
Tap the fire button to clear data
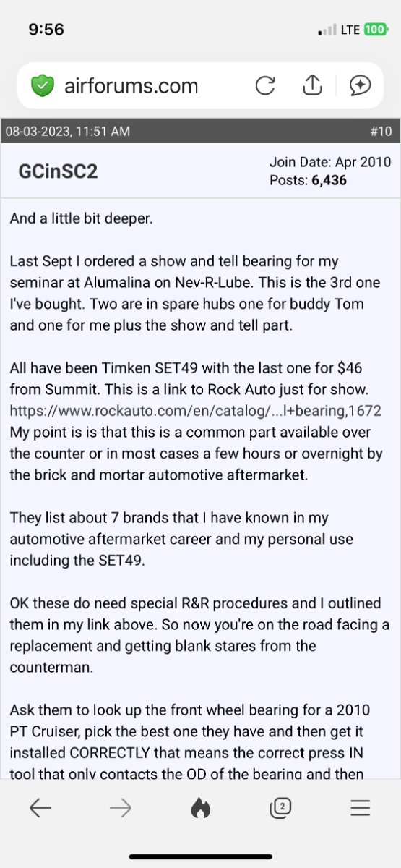(200, 808)
